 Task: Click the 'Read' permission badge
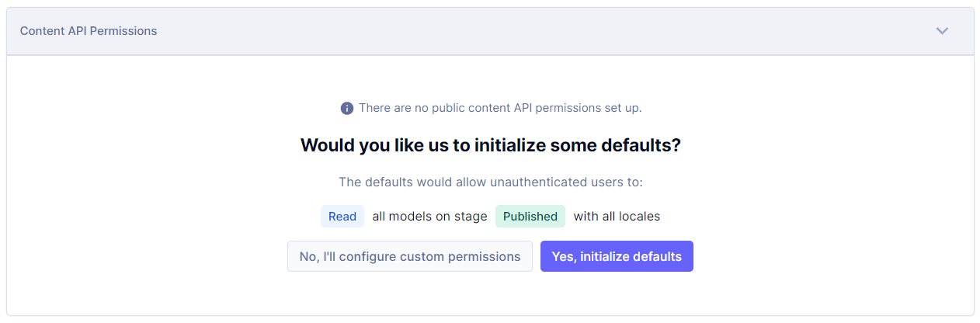point(342,217)
